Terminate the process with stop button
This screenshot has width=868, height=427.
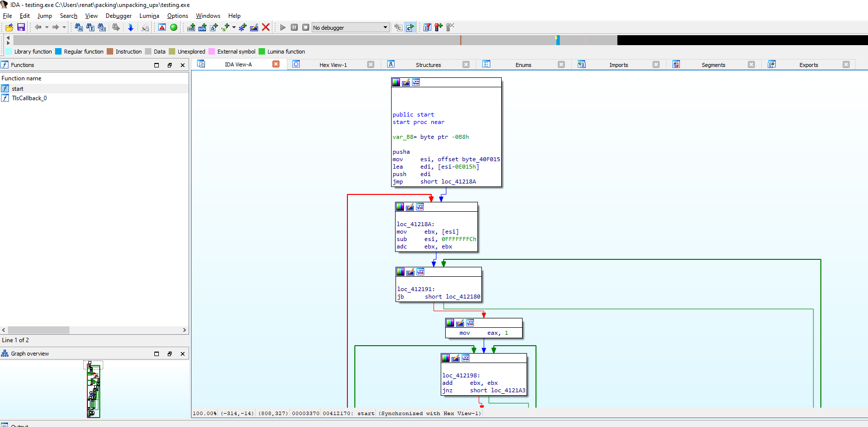[x=306, y=27]
